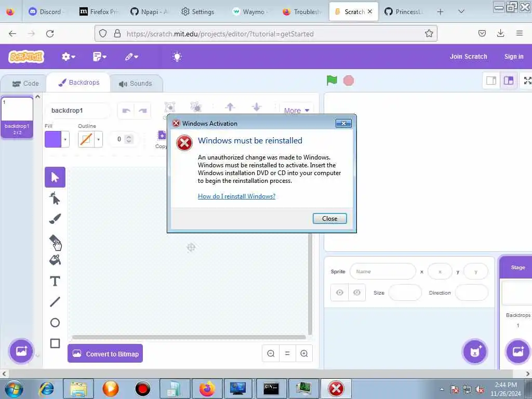Click the backdrop1 name field

point(77,110)
